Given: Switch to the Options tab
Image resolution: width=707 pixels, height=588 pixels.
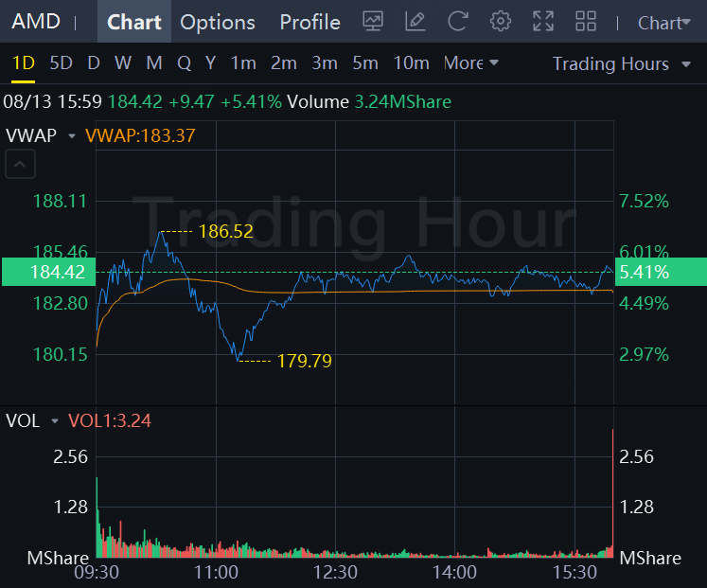Looking at the screenshot, I should coord(218,22).
